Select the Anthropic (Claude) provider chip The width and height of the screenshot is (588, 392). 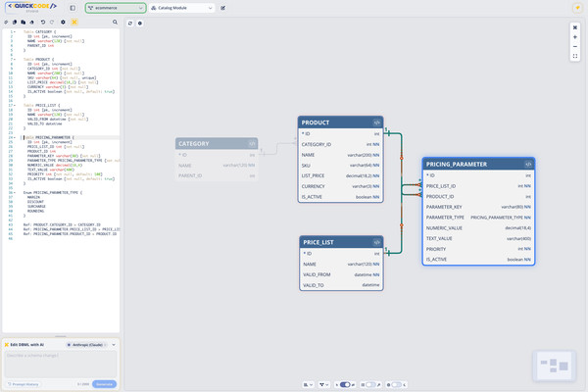click(86, 345)
